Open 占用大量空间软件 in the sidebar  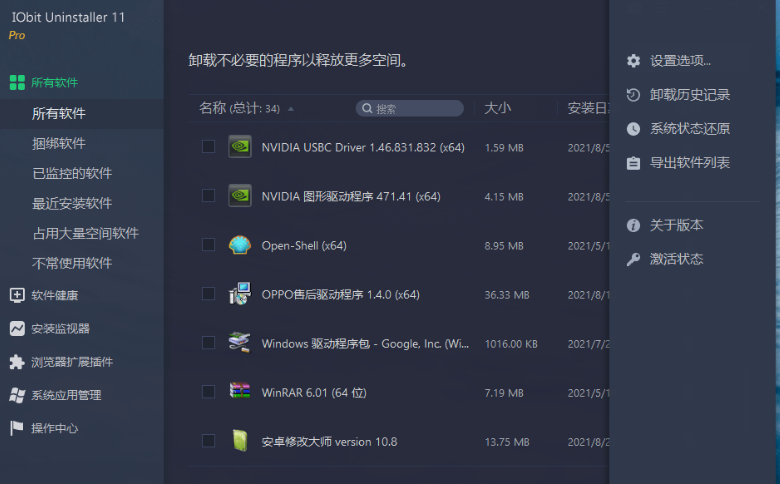tap(85, 233)
